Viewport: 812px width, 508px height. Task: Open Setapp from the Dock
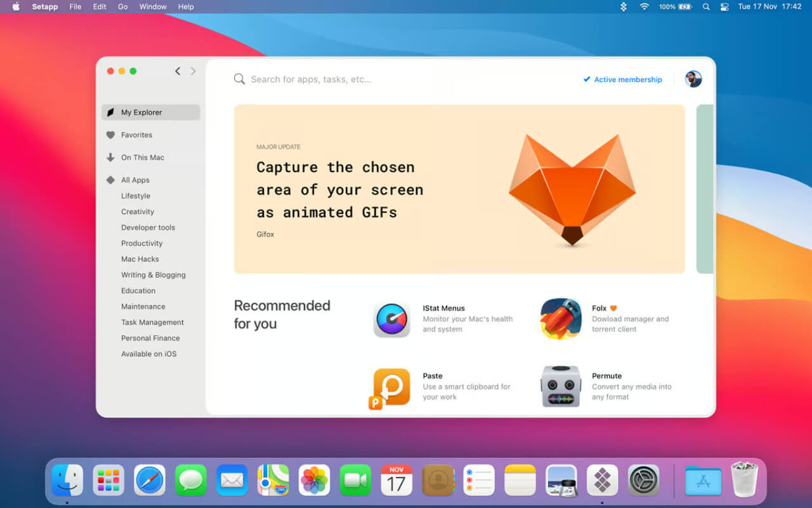tap(603, 480)
